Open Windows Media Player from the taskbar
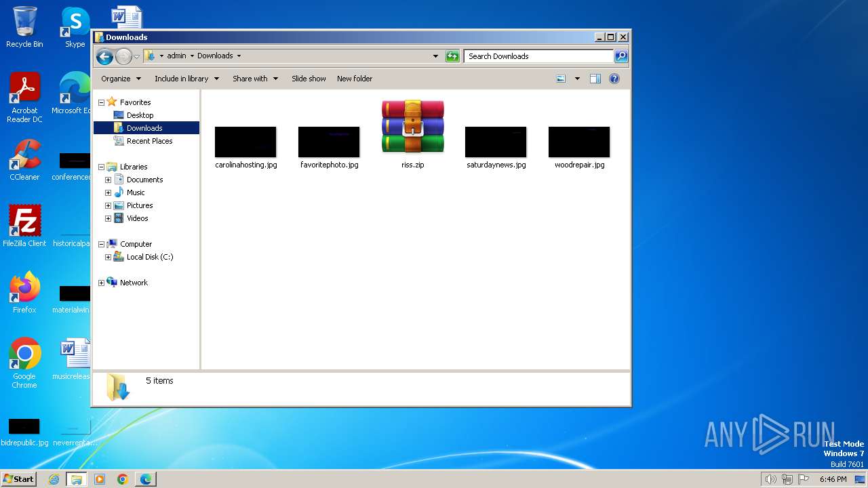Viewport: 868px width, 488px height. tap(100, 479)
